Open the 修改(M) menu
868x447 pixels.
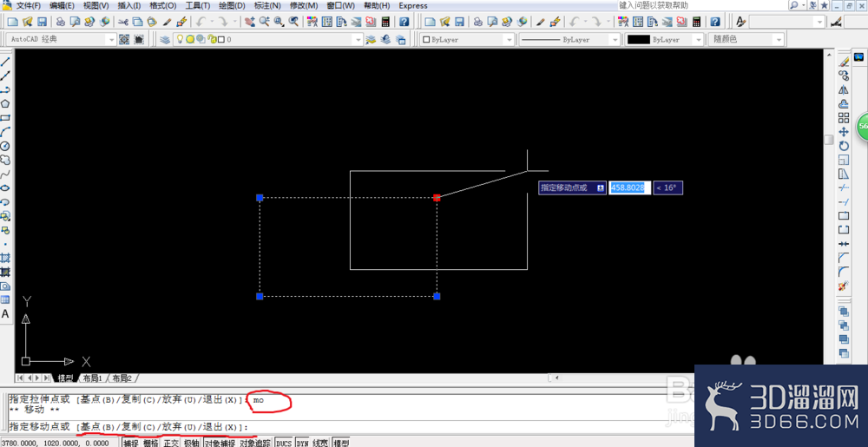click(x=304, y=5)
